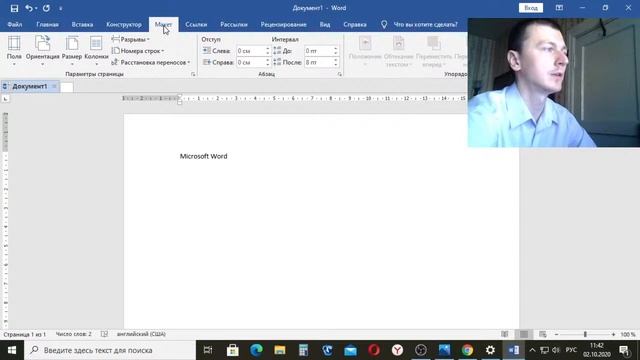Click the английский (США) language indicator
The height and width of the screenshot is (360, 640).
point(141,334)
